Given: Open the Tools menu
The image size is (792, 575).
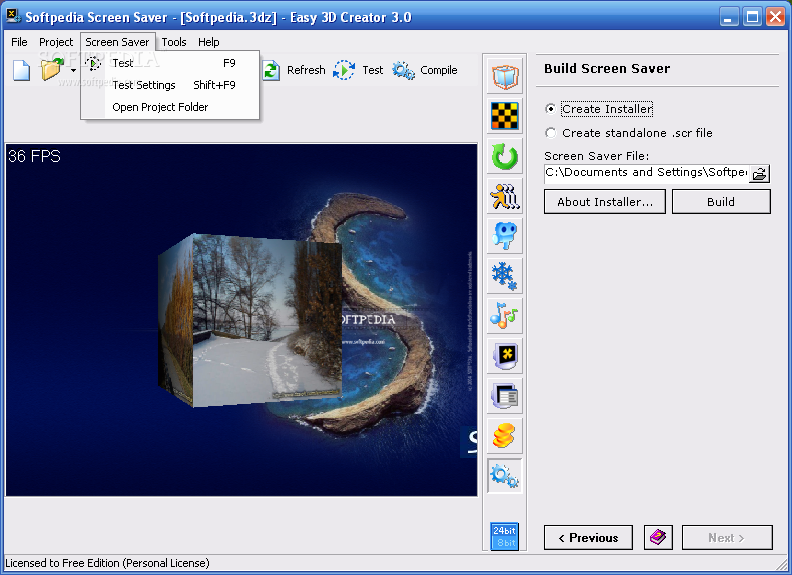Looking at the screenshot, I should point(174,42).
